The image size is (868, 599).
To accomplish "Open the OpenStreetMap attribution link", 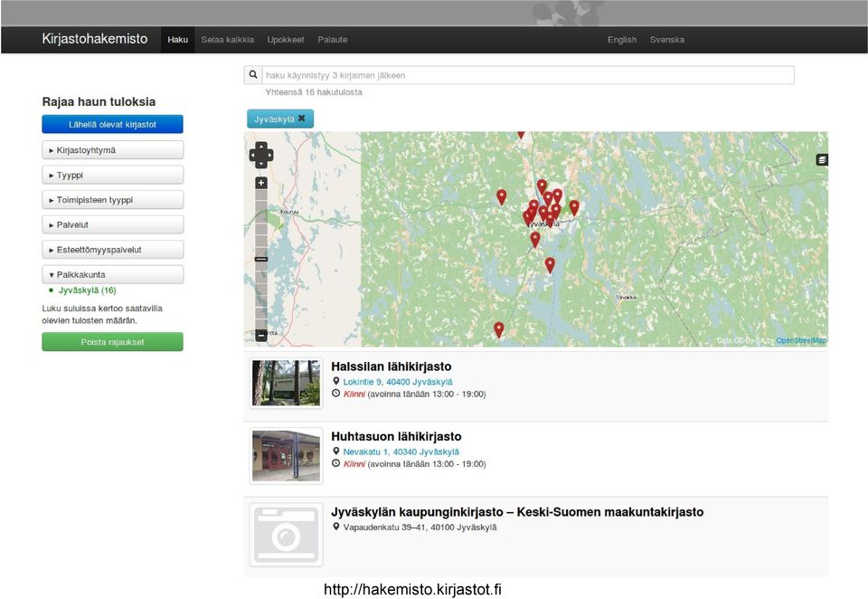I will (x=801, y=340).
